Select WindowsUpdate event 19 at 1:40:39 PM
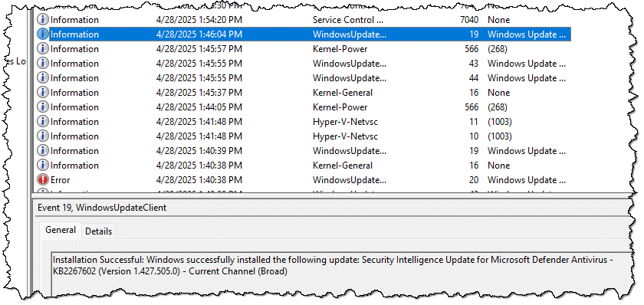 pyautogui.click(x=303, y=151)
